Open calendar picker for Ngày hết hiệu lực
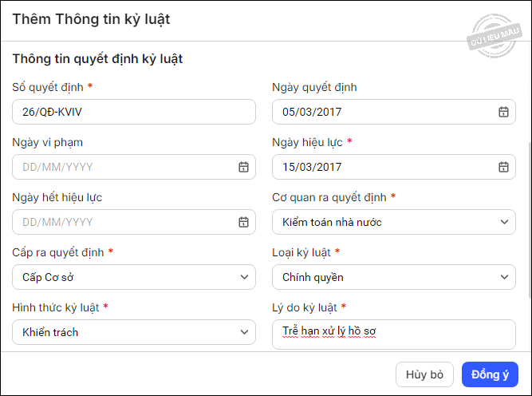This screenshot has height=396, width=532. pos(243,222)
